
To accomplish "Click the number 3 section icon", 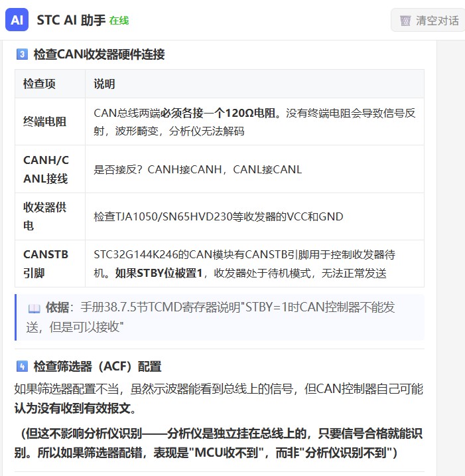I will coord(22,54).
